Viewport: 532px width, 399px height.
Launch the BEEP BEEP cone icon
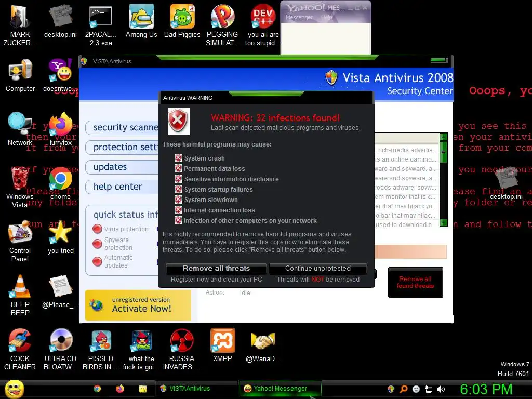(20, 295)
